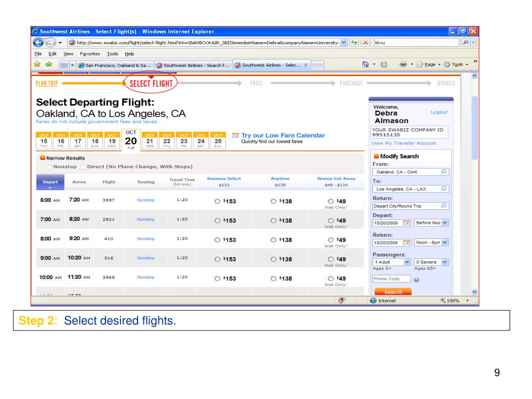Open the File menu
The width and height of the screenshot is (532, 399).
pos(38,54)
